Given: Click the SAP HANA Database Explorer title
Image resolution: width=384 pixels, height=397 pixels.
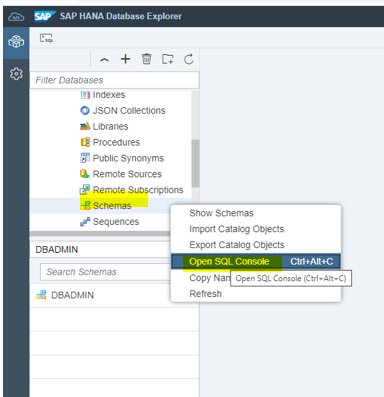Looking at the screenshot, I should click(121, 16).
